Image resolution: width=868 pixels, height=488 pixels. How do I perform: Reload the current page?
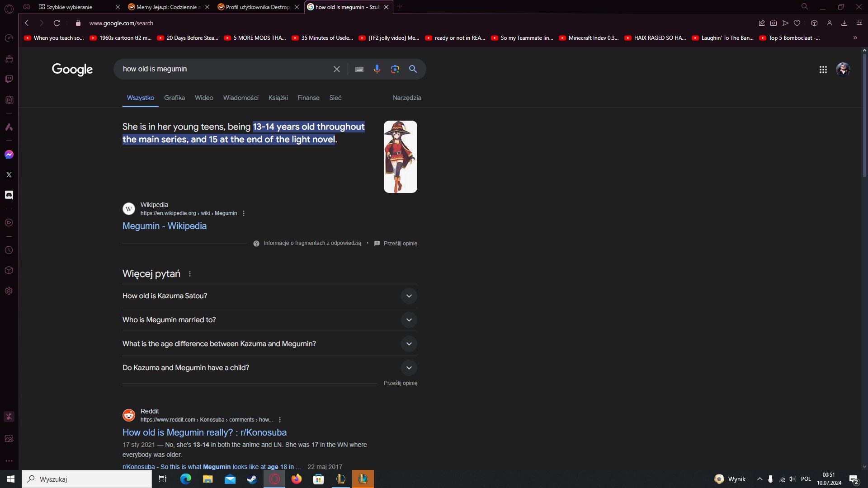click(57, 23)
